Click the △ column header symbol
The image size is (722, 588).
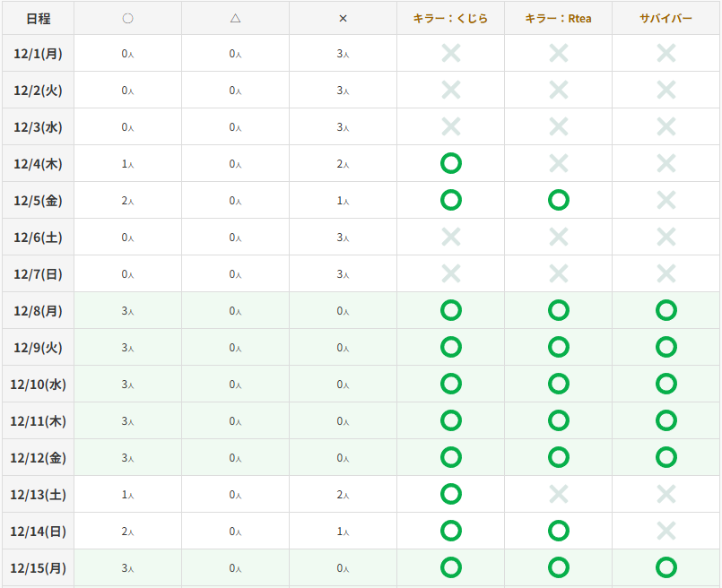point(235,19)
